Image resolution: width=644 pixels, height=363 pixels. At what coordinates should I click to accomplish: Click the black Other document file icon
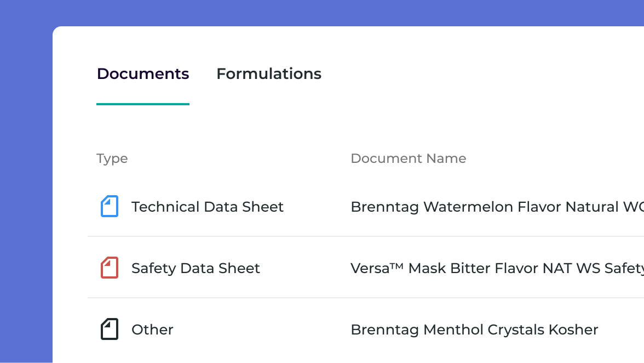(110, 330)
